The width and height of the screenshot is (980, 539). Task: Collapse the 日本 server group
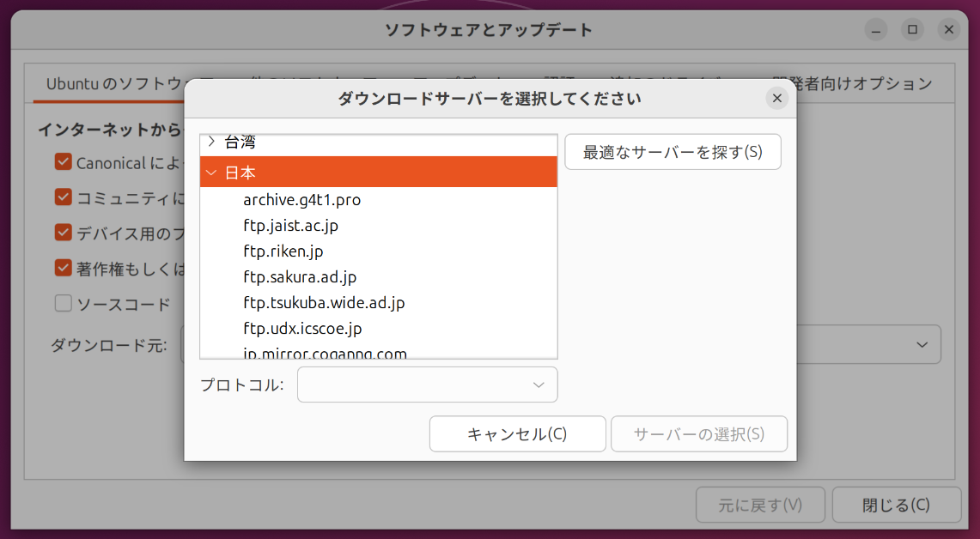pos(211,173)
